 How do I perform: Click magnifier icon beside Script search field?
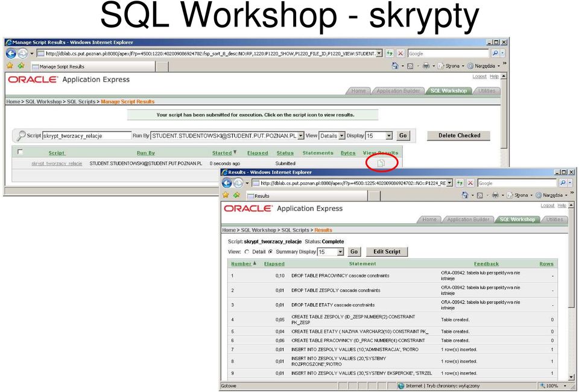[21, 136]
